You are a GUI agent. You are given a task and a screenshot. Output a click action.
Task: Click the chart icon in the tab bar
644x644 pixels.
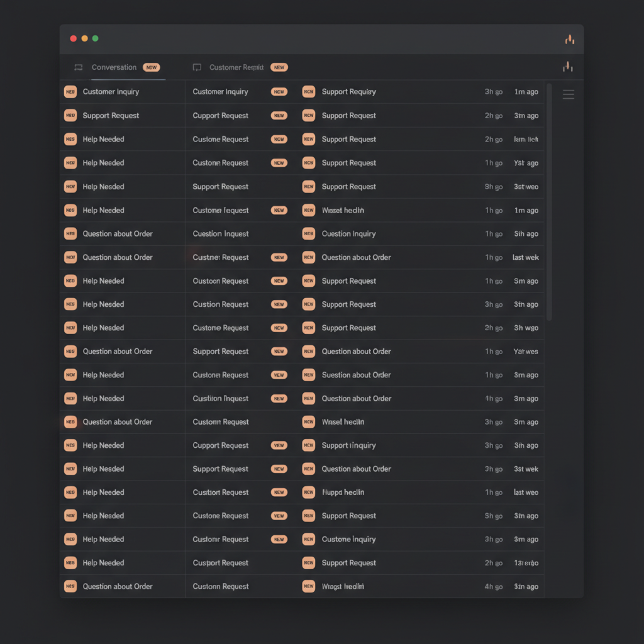coord(567,67)
